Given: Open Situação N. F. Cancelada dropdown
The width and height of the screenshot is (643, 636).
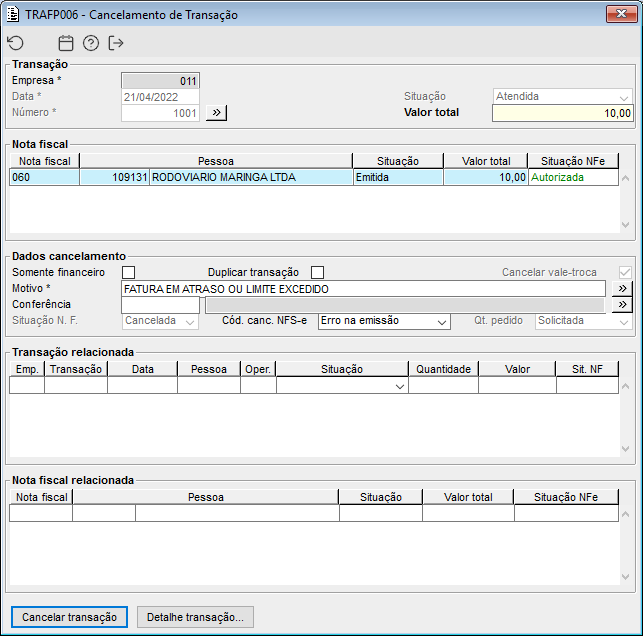Looking at the screenshot, I should [x=160, y=321].
